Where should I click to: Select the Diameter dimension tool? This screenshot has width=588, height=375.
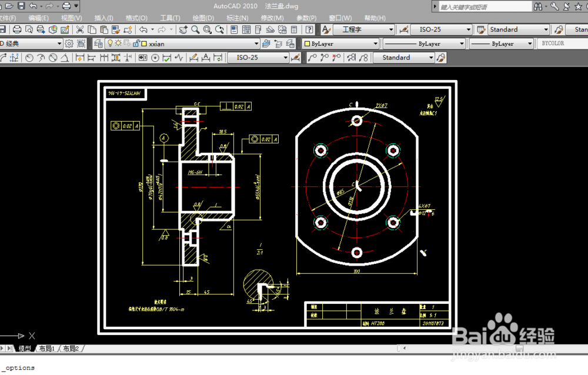[54, 58]
